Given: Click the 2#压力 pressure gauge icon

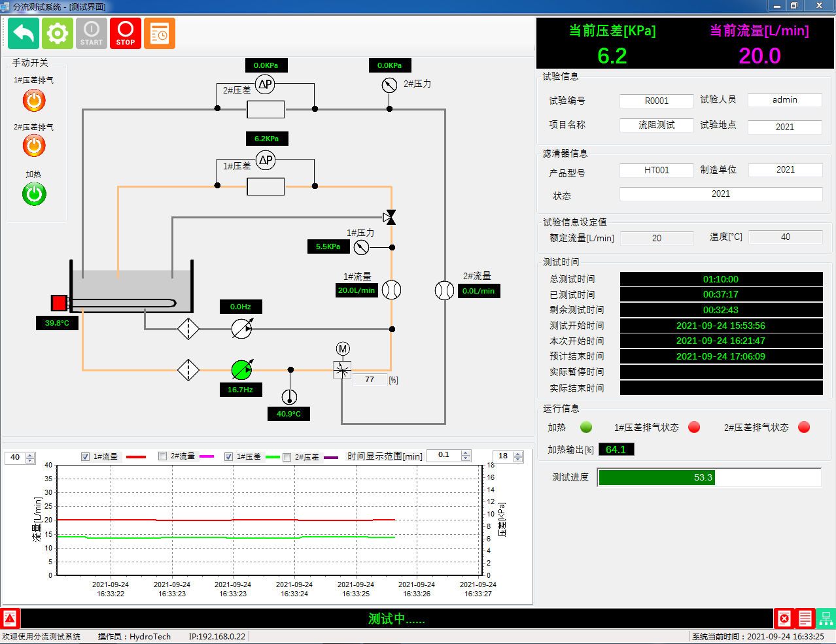Looking at the screenshot, I should 389,85.
